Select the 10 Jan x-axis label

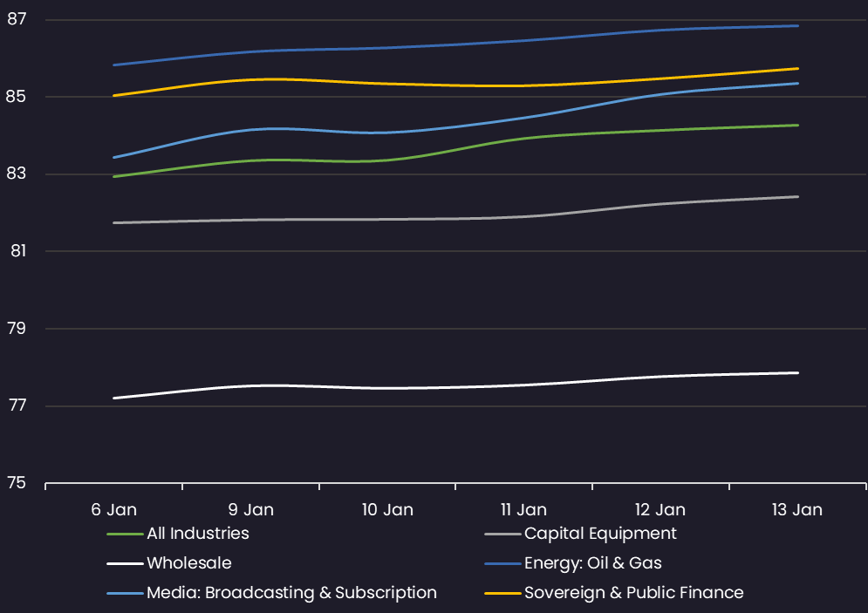387,509
